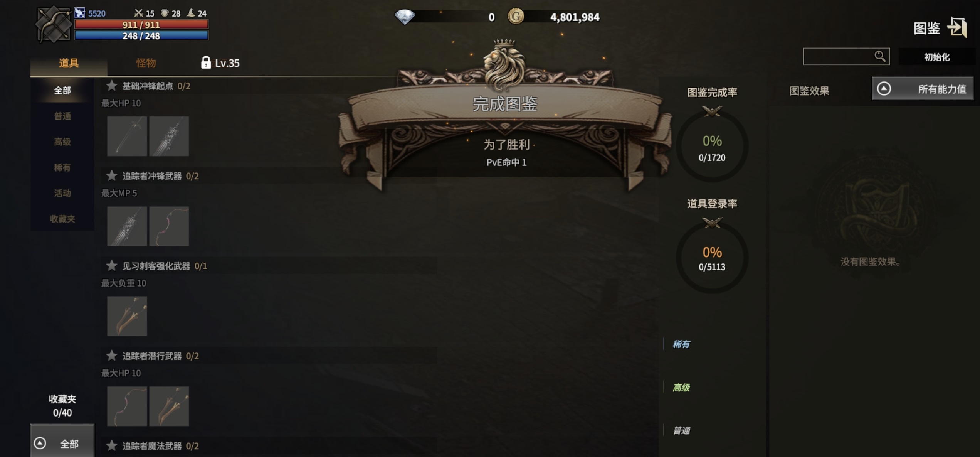Toggle favorite star for 追踪者冲锋武器
Screen dimensions: 980x457
[112, 176]
